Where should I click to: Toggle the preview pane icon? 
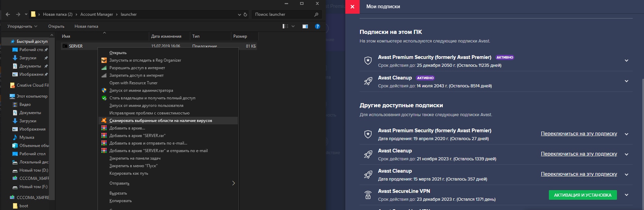[x=305, y=26]
